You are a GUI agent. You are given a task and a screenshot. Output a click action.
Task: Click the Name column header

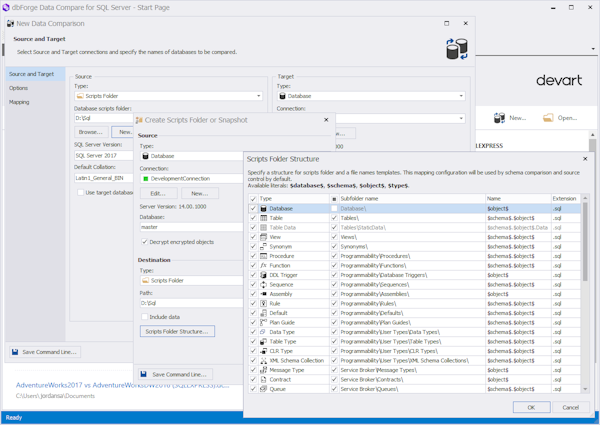[518, 199]
